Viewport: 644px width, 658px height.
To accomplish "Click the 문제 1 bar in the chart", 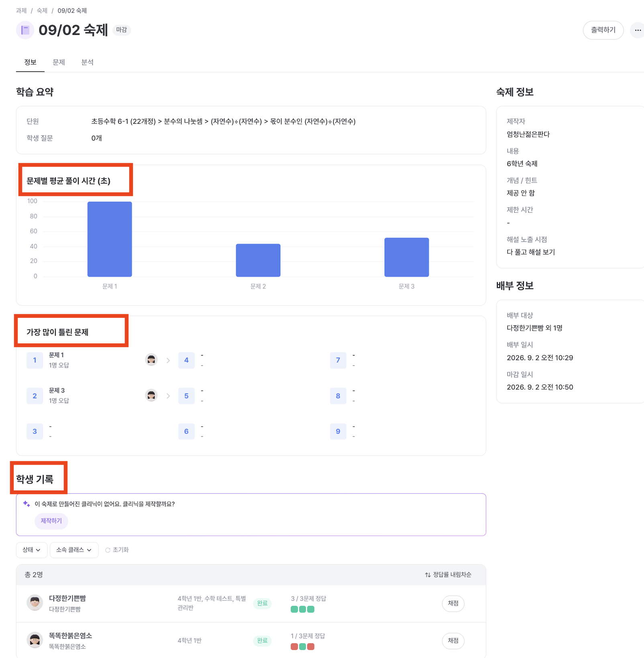I will (110, 239).
